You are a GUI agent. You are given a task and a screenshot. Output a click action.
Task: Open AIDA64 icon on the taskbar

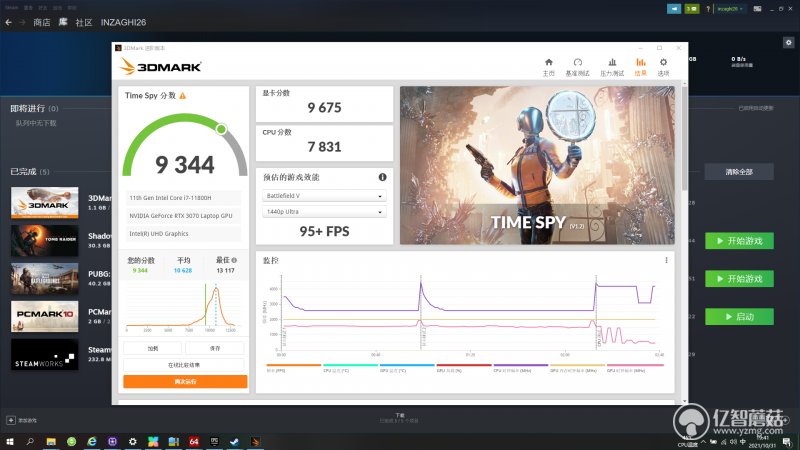point(194,442)
